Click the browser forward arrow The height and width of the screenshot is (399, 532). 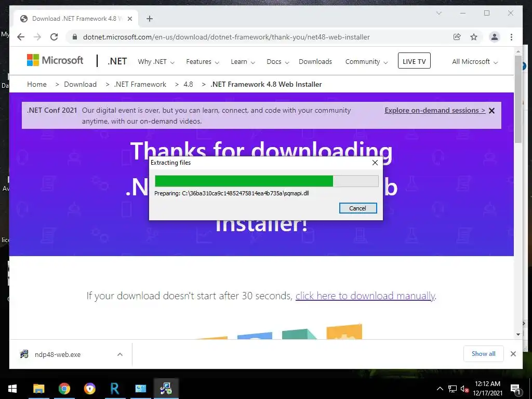pos(37,37)
